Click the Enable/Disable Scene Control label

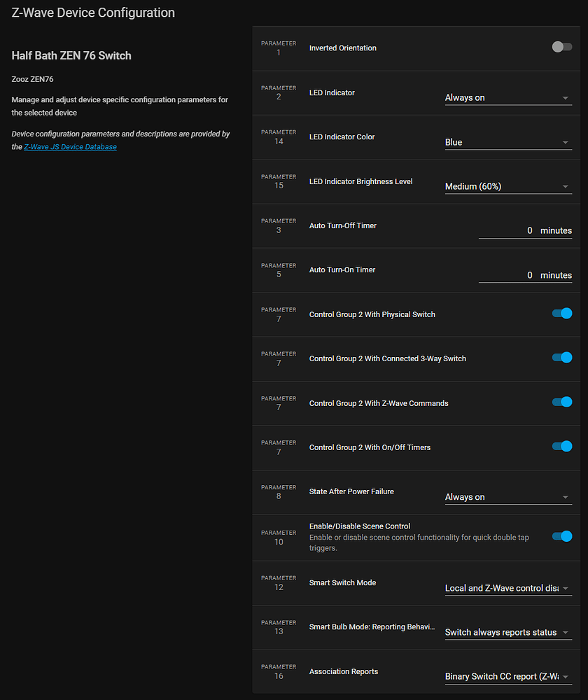(x=360, y=526)
